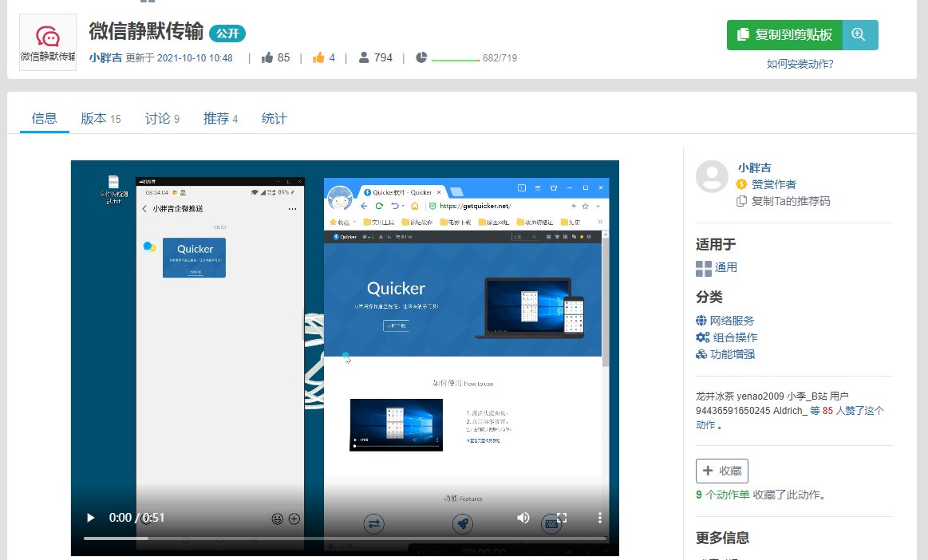Click the Quicker card in chat video

194,258
